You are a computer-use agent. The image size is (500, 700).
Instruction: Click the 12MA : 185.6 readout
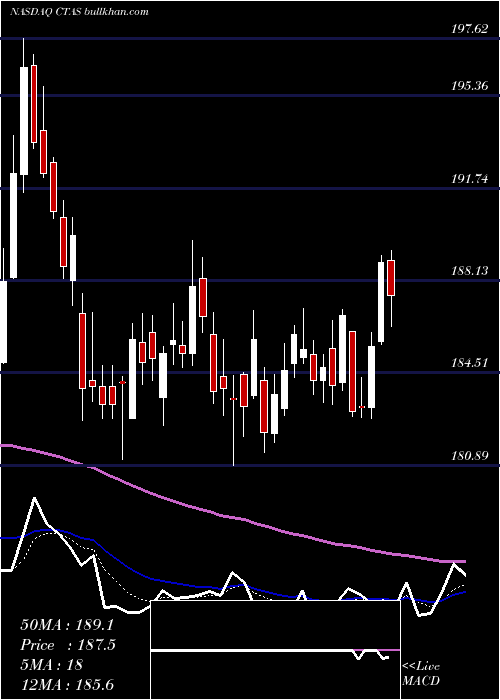coord(69,684)
